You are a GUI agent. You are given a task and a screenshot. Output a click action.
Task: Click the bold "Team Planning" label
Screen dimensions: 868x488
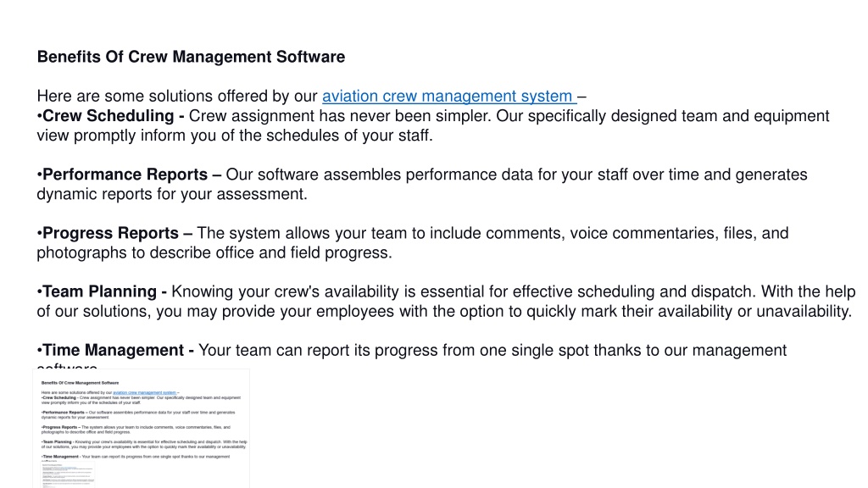tap(100, 291)
